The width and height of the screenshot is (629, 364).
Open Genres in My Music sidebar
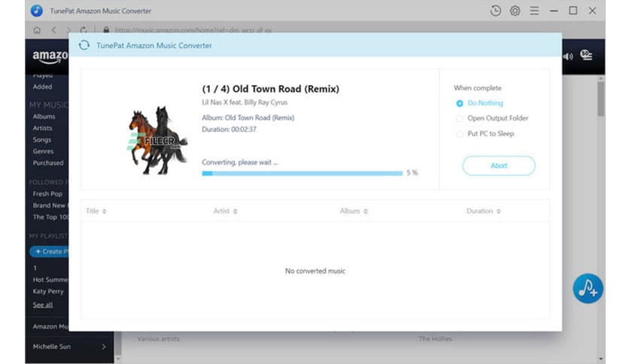coord(43,151)
